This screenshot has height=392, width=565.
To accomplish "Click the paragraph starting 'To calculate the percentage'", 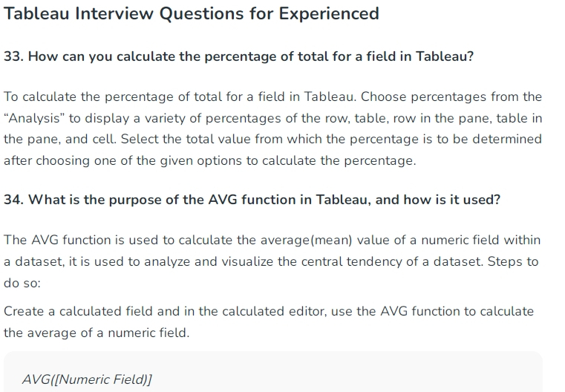I will [x=272, y=128].
